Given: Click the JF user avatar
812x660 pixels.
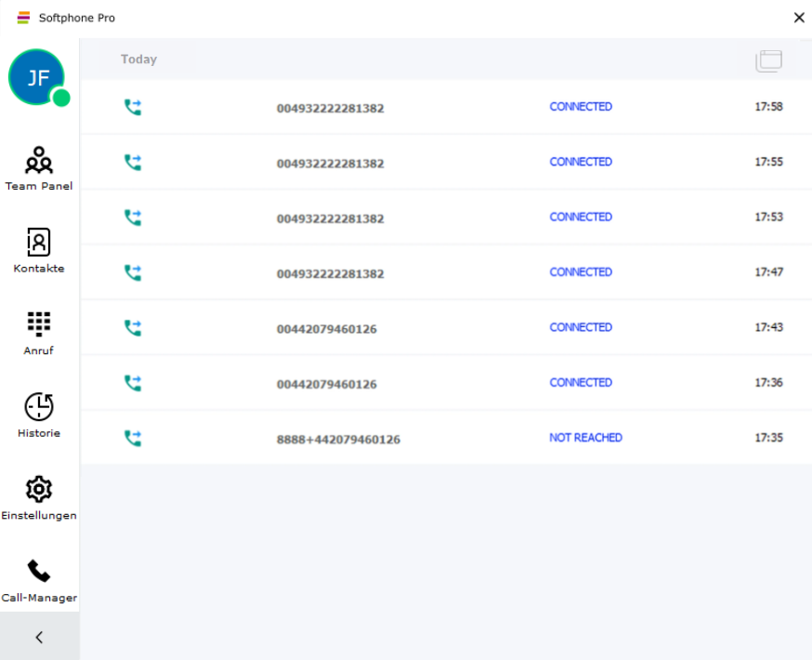Looking at the screenshot, I should click(x=36, y=77).
